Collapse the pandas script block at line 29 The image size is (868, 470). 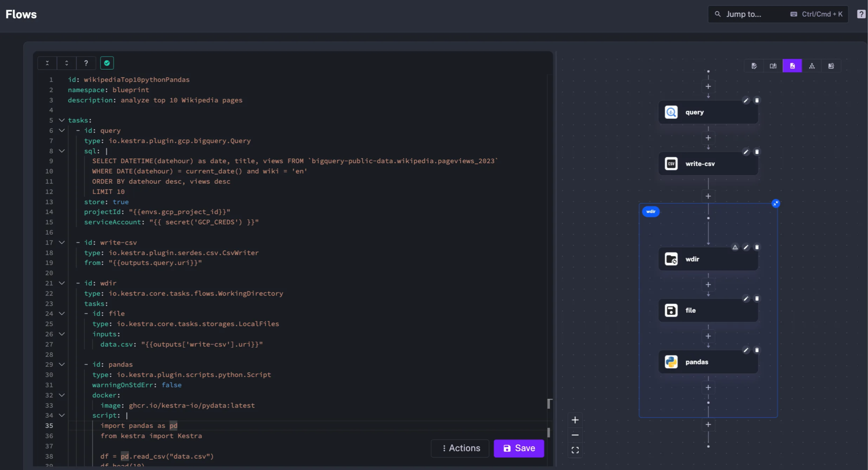[x=62, y=364]
